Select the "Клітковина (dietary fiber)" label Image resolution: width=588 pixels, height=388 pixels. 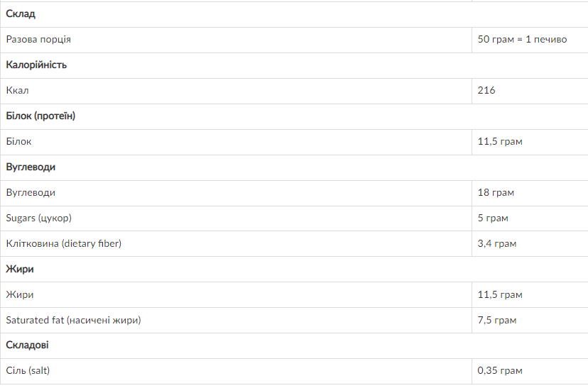(64, 244)
